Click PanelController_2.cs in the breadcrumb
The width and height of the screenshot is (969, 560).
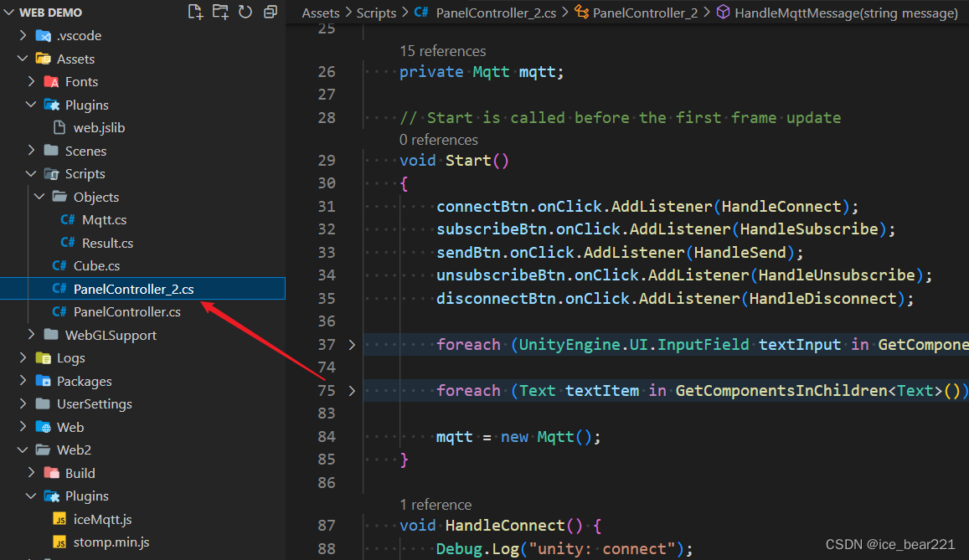click(497, 13)
